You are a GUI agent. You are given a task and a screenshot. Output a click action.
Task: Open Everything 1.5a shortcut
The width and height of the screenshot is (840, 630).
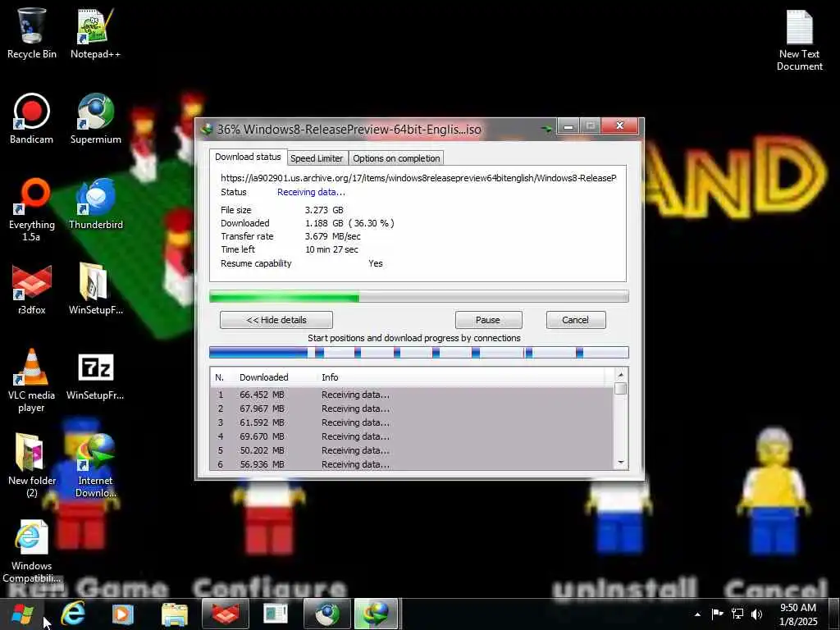click(32, 210)
